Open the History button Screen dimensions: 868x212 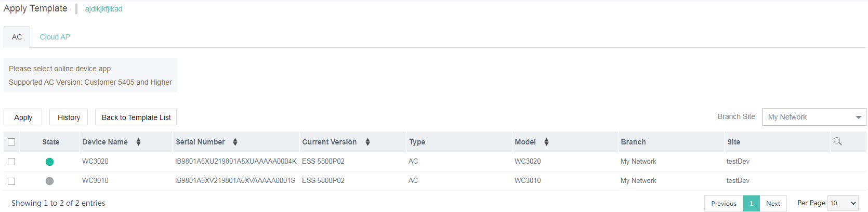(69, 117)
